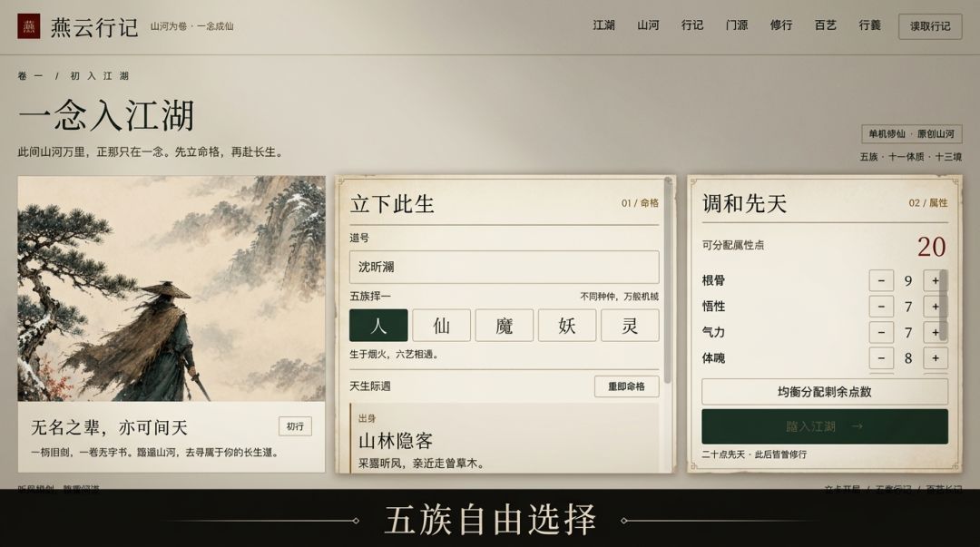Click inside the 道号 name input field
980x547 pixels.
pyautogui.click(x=504, y=267)
